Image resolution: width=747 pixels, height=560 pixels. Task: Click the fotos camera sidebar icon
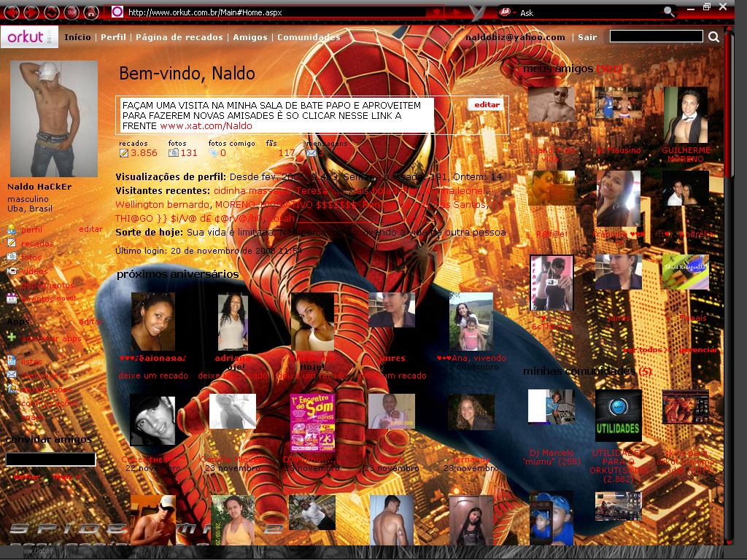[x=12, y=257]
